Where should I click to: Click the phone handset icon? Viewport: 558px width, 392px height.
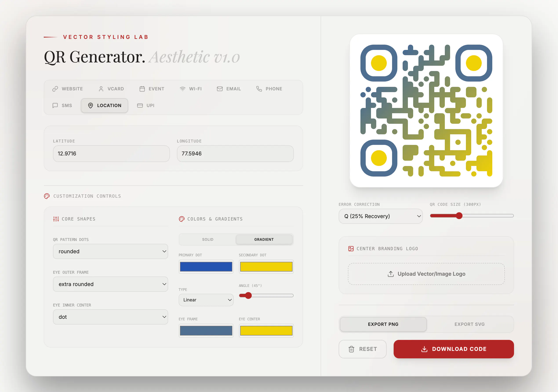pos(259,89)
